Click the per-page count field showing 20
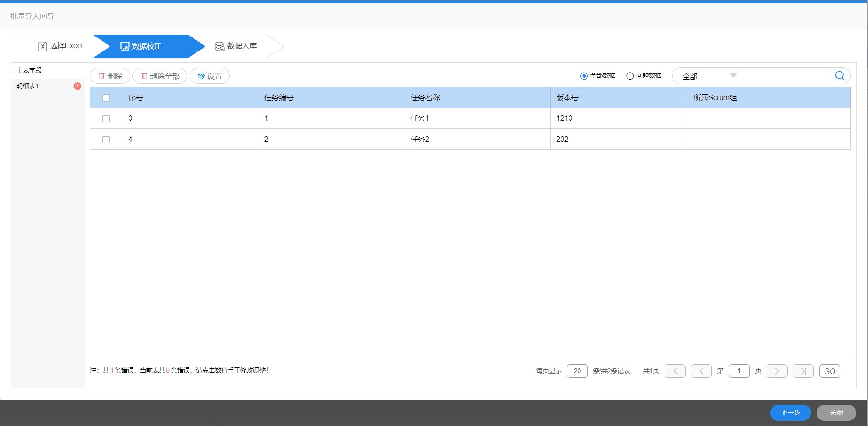This screenshot has width=868, height=426. [x=577, y=371]
